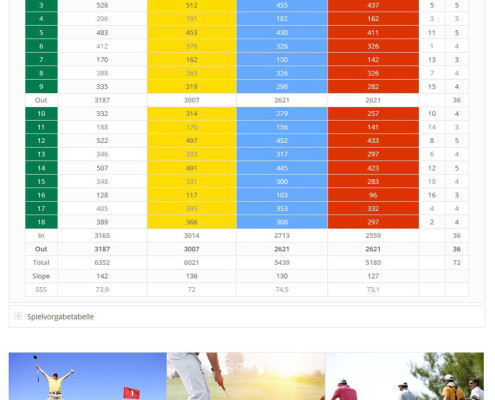Click yellow tee cell 497 for hole 12
This screenshot has width=495, height=400.
click(x=192, y=141)
